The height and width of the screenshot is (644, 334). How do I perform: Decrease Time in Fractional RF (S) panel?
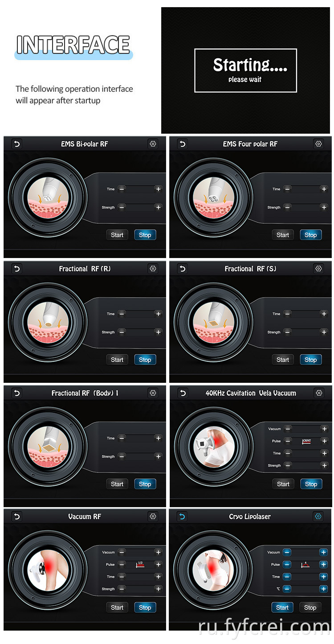pyautogui.click(x=288, y=314)
